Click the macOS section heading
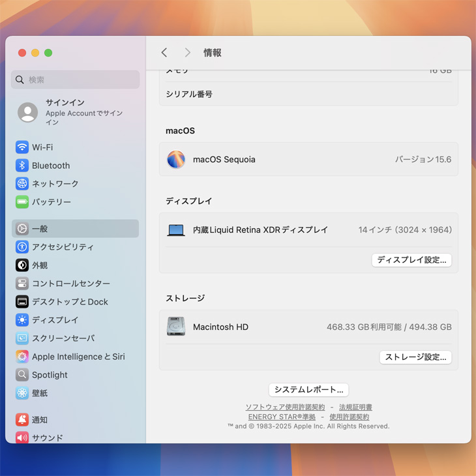476x476 pixels. [x=181, y=131]
